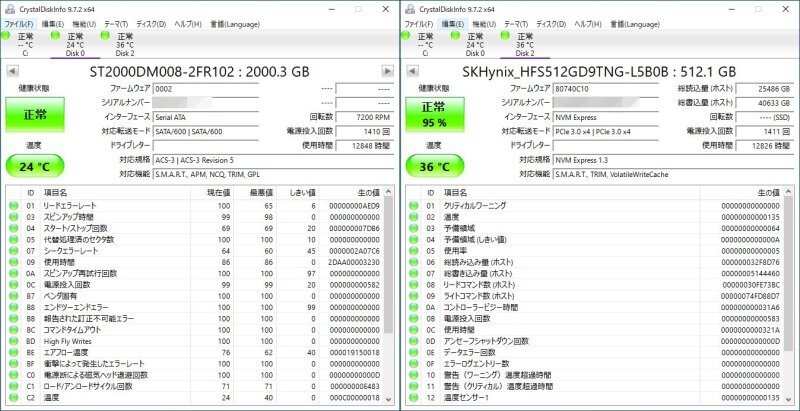Click 現在値 column header in left list
The image size is (800, 411).
coord(212,193)
